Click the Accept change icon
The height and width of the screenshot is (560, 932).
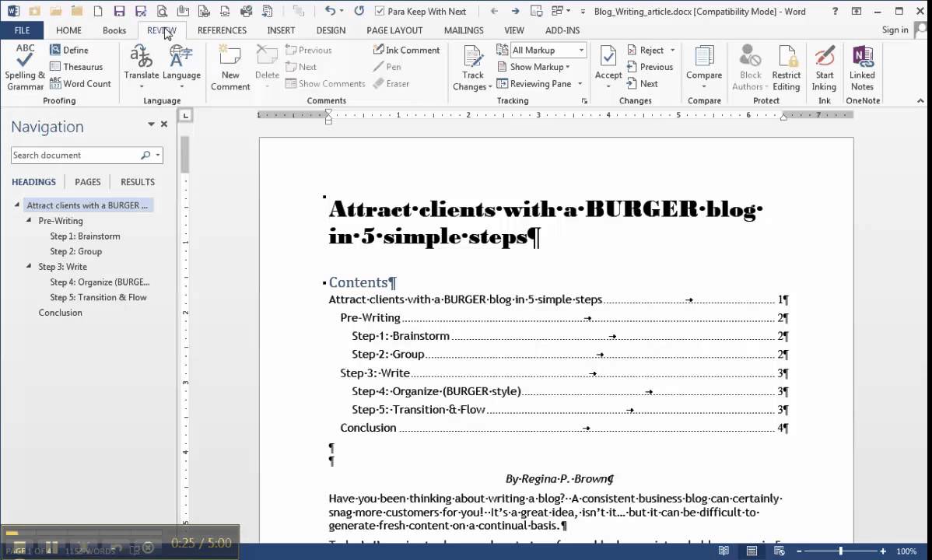tap(608, 57)
